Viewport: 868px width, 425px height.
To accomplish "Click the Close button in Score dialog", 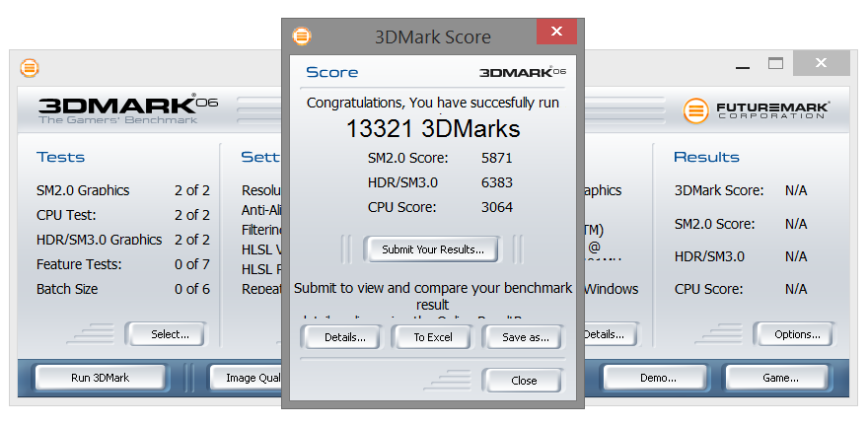I will [524, 381].
